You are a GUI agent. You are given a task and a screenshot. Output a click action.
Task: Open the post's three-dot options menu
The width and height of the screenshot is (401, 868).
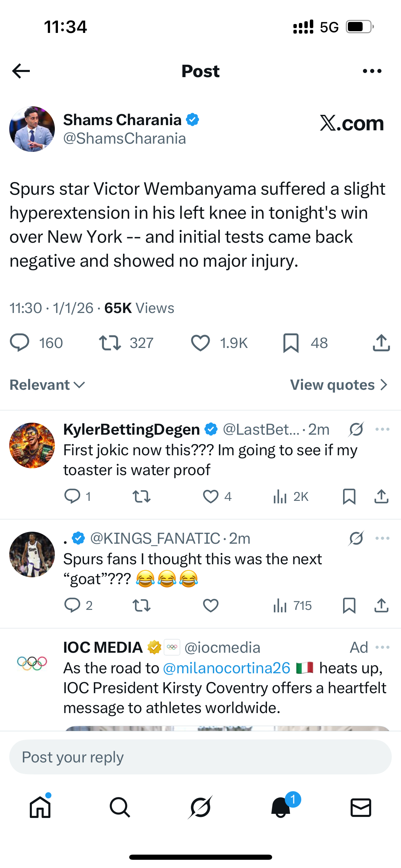tap(372, 71)
